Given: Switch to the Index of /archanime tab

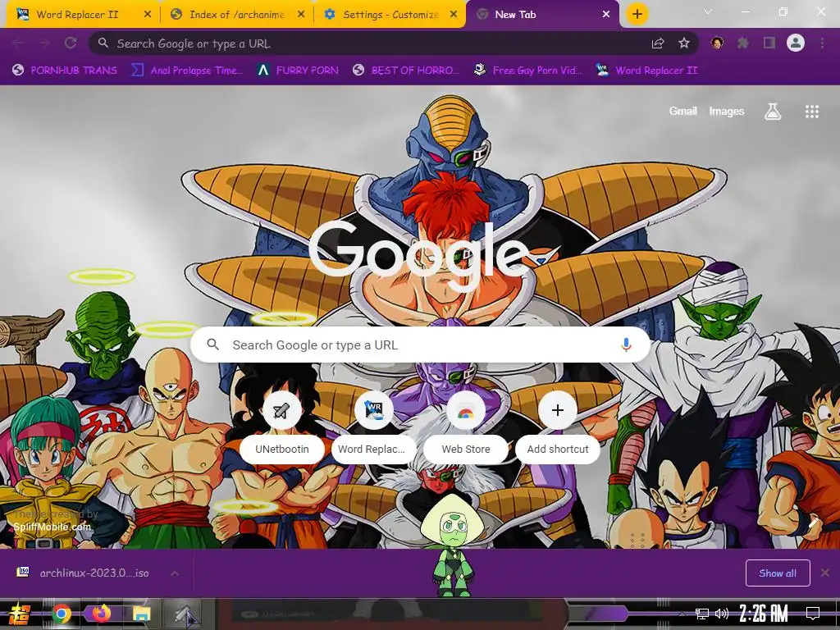Looking at the screenshot, I should pyautogui.click(x=237, y=15).
